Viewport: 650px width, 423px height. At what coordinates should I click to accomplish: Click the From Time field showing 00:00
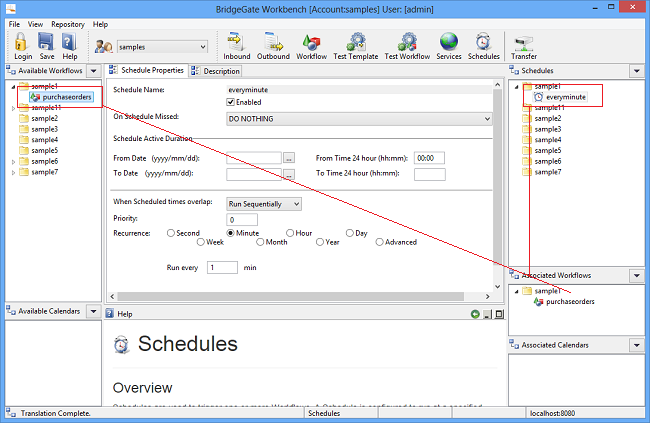pyautogui.click(x=429, y=158)
